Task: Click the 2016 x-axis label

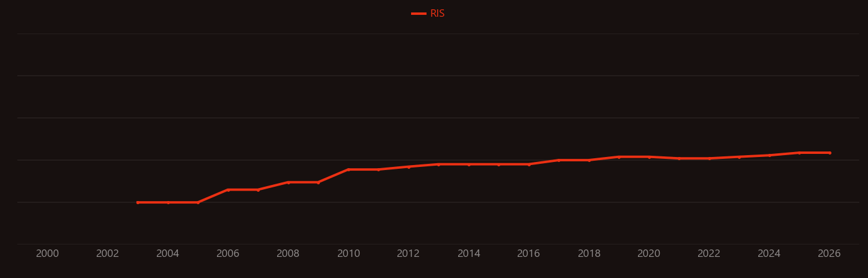Action: pos(529,254)
